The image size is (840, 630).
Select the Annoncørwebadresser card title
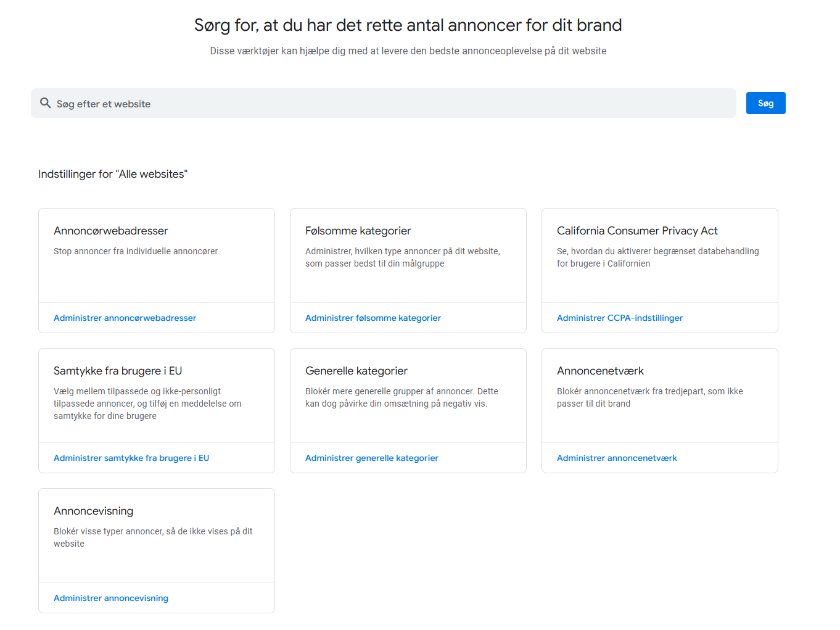(110, 231)
